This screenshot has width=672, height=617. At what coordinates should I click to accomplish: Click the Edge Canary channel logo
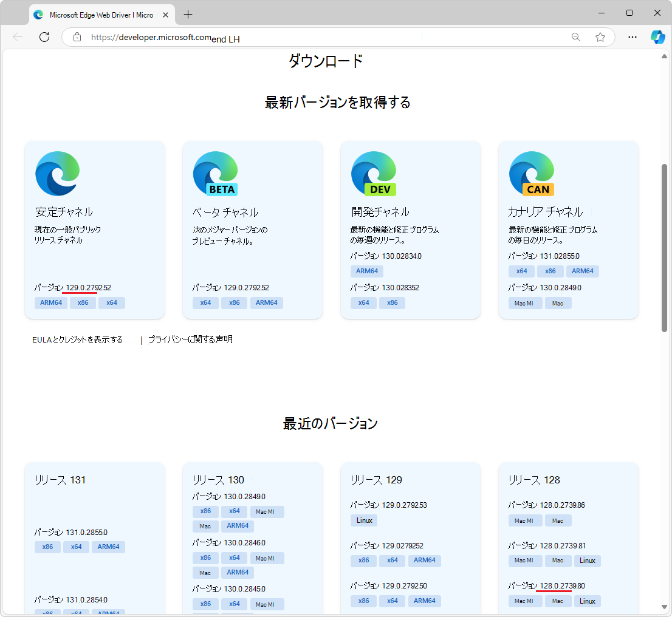tap(532, 174)
